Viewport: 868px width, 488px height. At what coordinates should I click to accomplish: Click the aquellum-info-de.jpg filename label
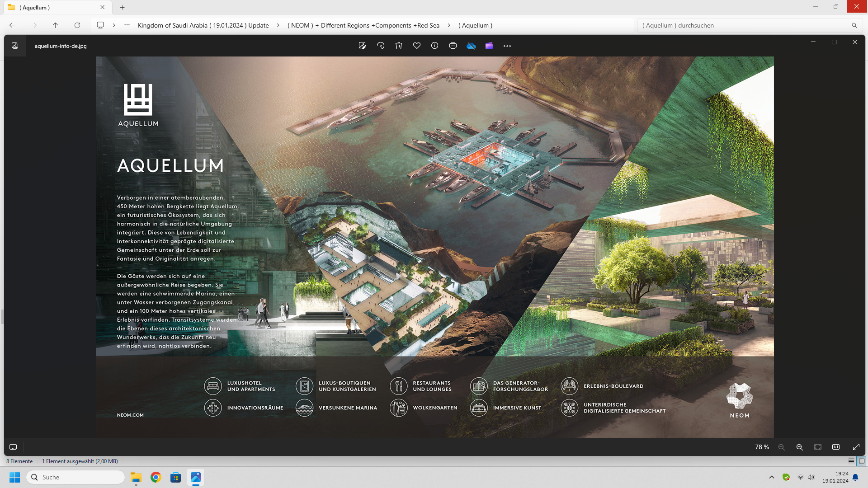click(x=61, y=46)
